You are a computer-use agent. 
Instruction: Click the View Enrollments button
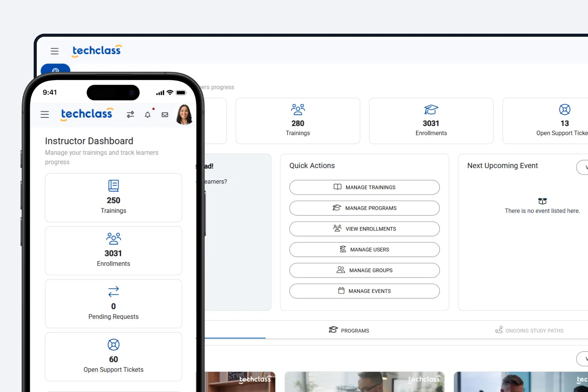pyautogui.click(x=364, y=229)
